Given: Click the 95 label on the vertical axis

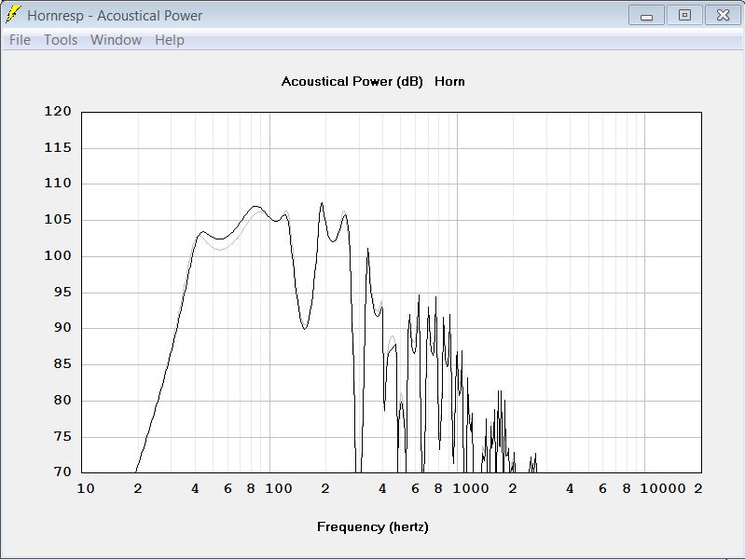Looking at the screenshot, I should (x=62, y=292).
